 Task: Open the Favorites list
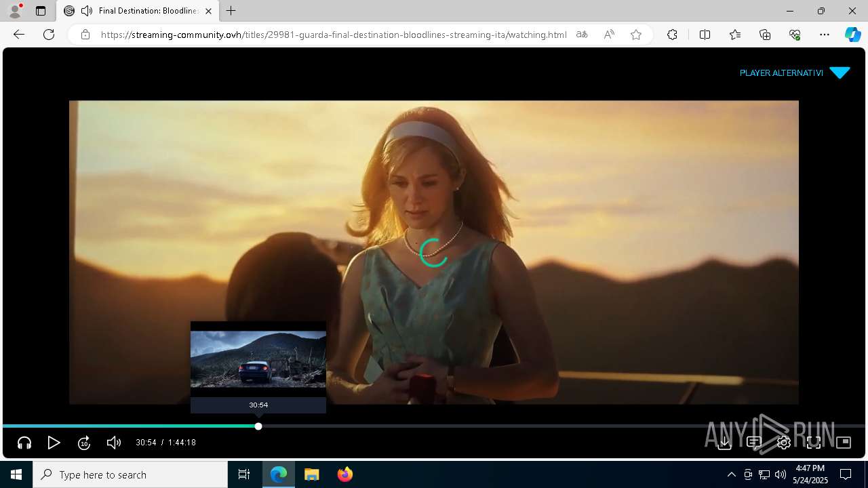(735, 35)
